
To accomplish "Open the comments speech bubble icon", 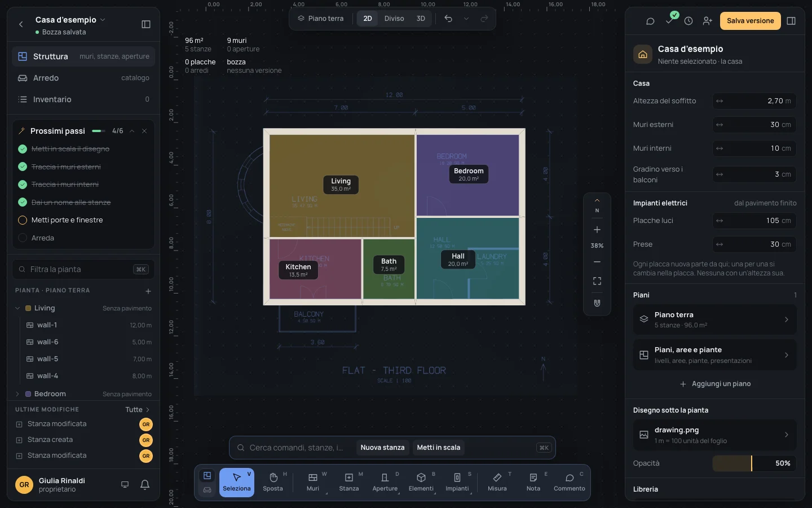I will coord(650,21).
